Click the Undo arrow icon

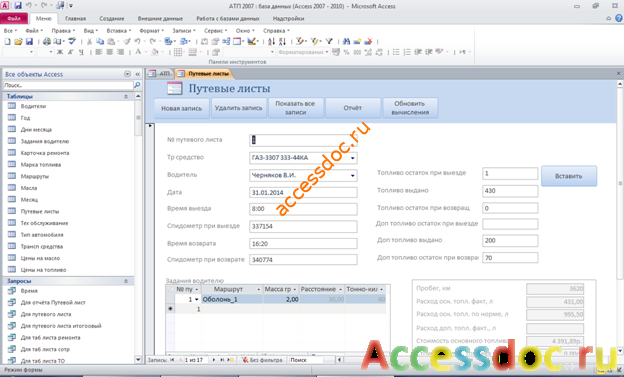tap(137, 41)
